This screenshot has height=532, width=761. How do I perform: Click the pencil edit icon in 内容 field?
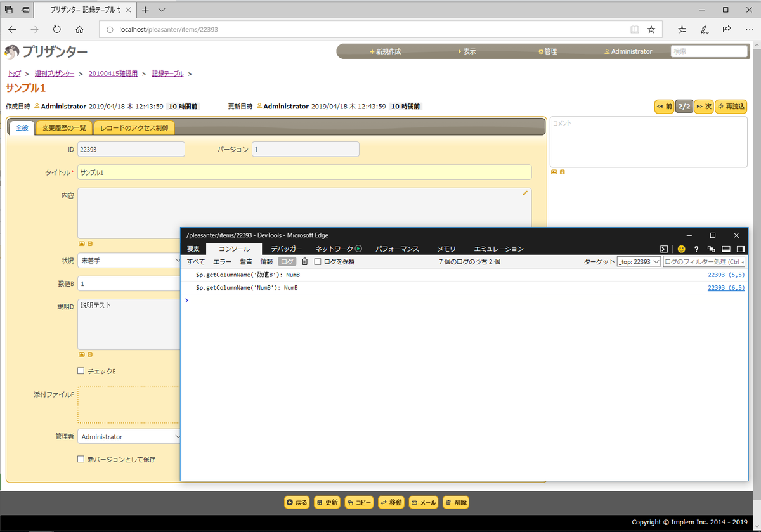(x=525, y=193)
